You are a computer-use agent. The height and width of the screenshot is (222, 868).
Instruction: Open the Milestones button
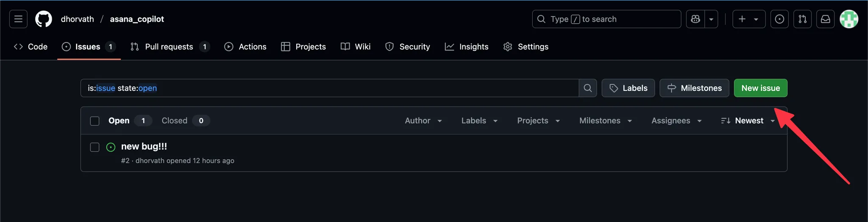coord(694,88)
